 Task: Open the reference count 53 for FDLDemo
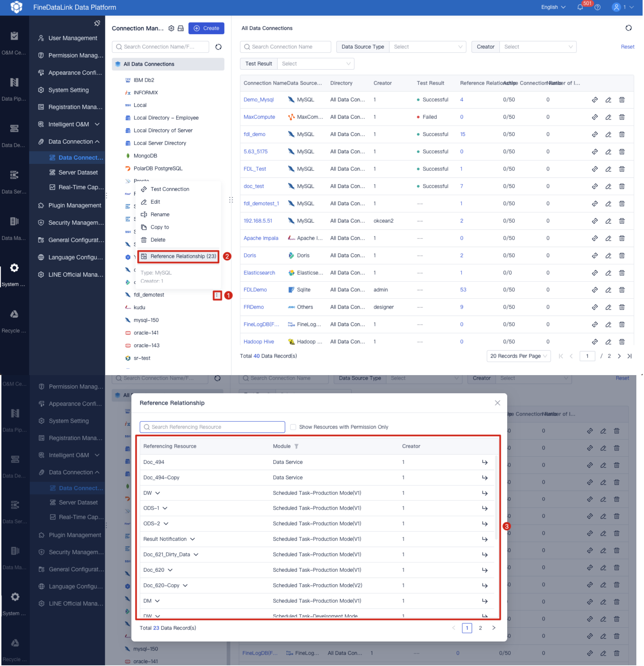coord(463,290)
